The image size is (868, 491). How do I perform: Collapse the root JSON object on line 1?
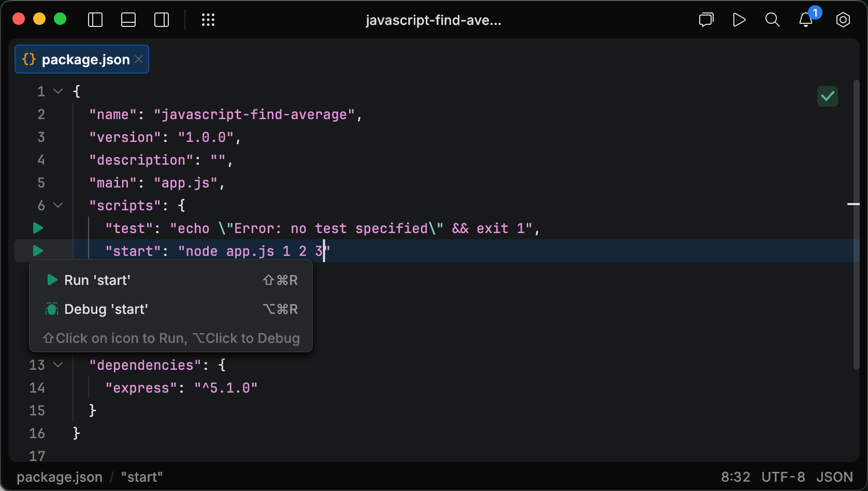[59, 91]
